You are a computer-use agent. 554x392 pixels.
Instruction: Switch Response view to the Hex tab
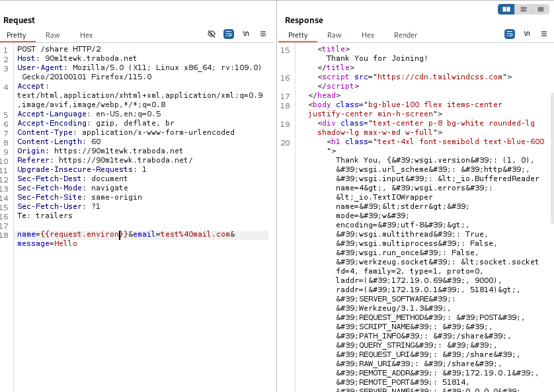(368, 35)
